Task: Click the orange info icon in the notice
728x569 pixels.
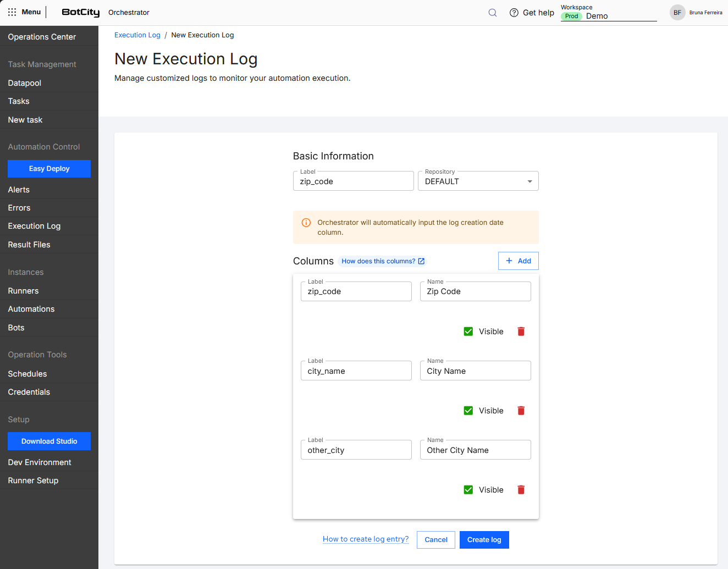Action: (x=306, y=223)
